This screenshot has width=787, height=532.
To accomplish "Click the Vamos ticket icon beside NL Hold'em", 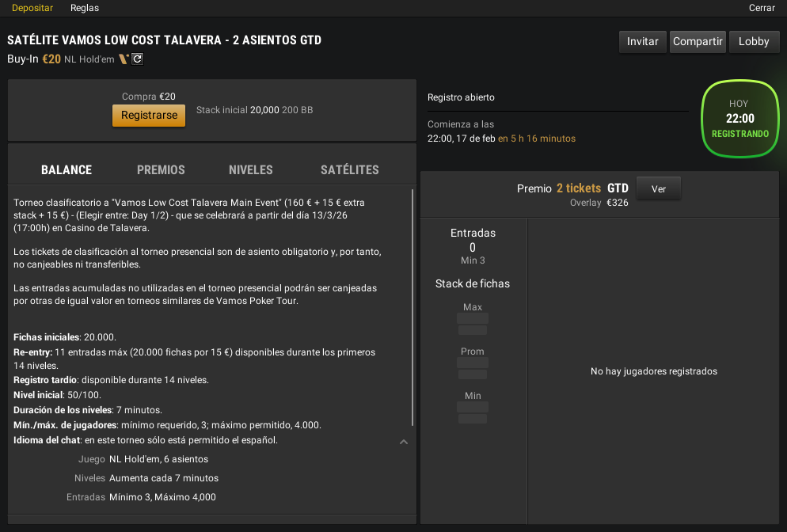I will (124, 59).
